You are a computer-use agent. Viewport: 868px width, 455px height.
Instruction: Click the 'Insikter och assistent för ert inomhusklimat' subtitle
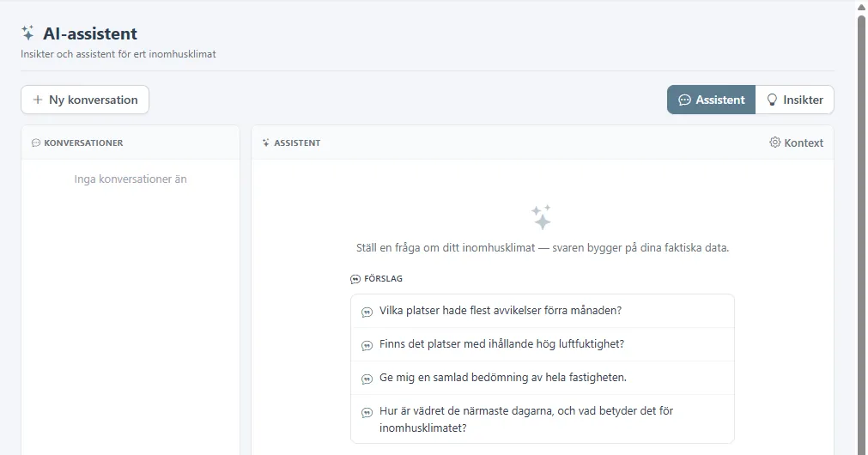pyautogui.click(x=118, y=54)
